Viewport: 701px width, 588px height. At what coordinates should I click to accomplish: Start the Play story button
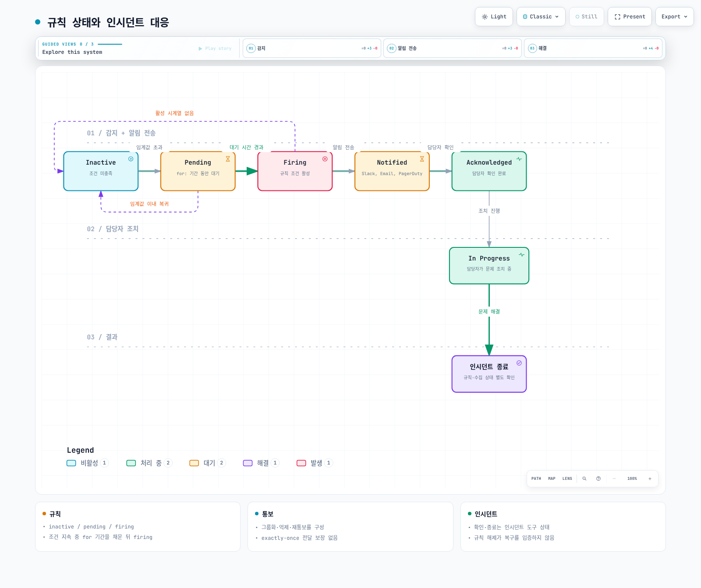tap(215, 49)
